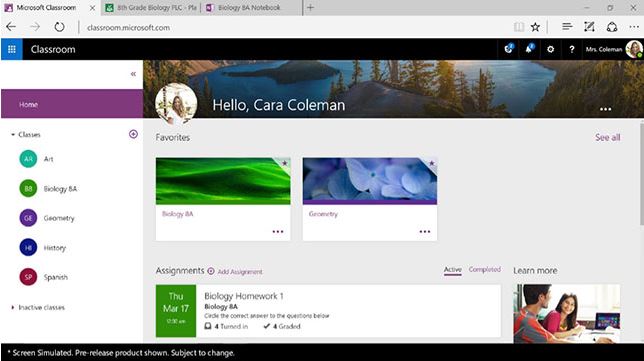This screenshot has height=361, width=644.
Task: Click Cara Coleman profile picture in banner
Action: pos(176,103)
